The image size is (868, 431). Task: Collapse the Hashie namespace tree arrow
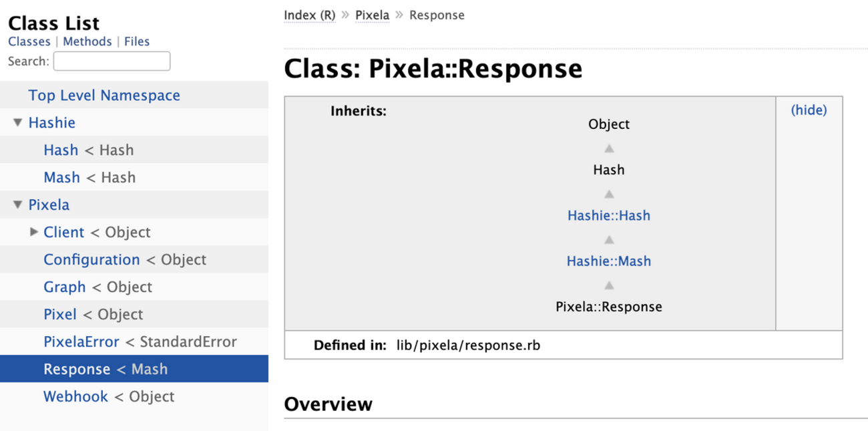(17, 124)
